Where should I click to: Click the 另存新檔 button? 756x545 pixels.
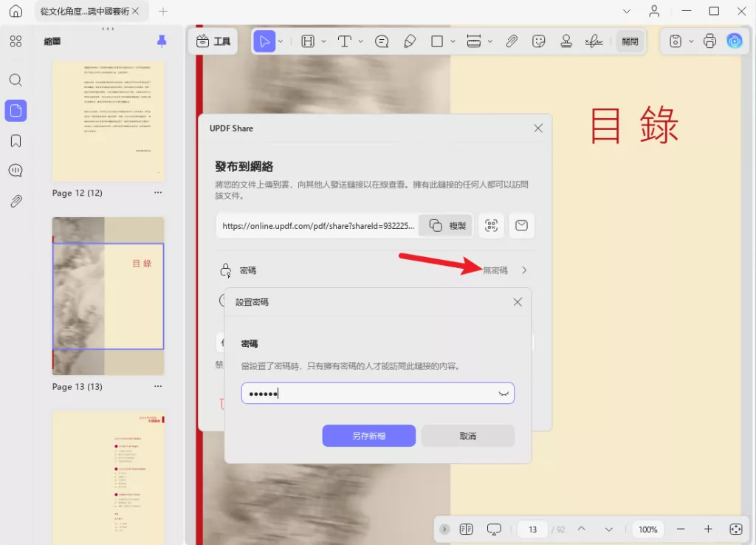[368, 436]
